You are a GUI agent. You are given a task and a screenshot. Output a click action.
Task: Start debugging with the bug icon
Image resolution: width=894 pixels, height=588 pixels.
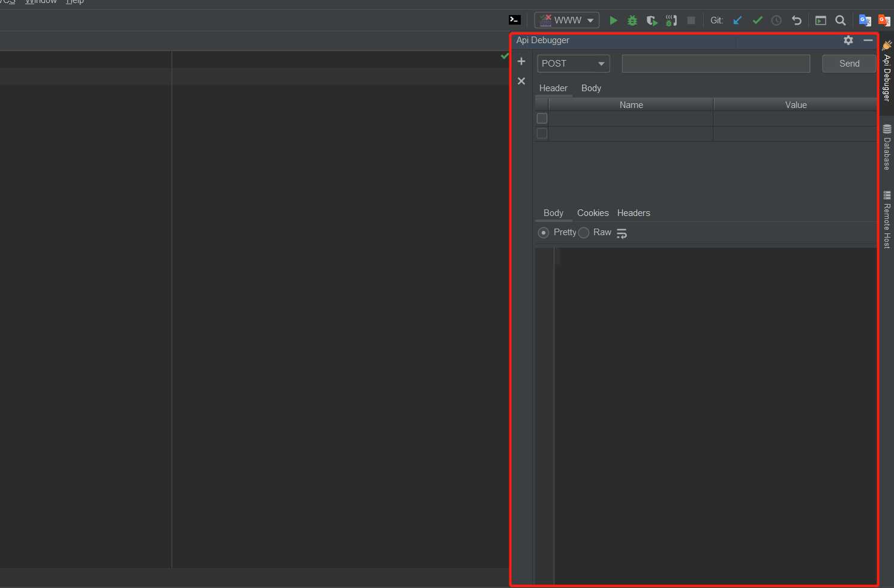tap(632, 20)
